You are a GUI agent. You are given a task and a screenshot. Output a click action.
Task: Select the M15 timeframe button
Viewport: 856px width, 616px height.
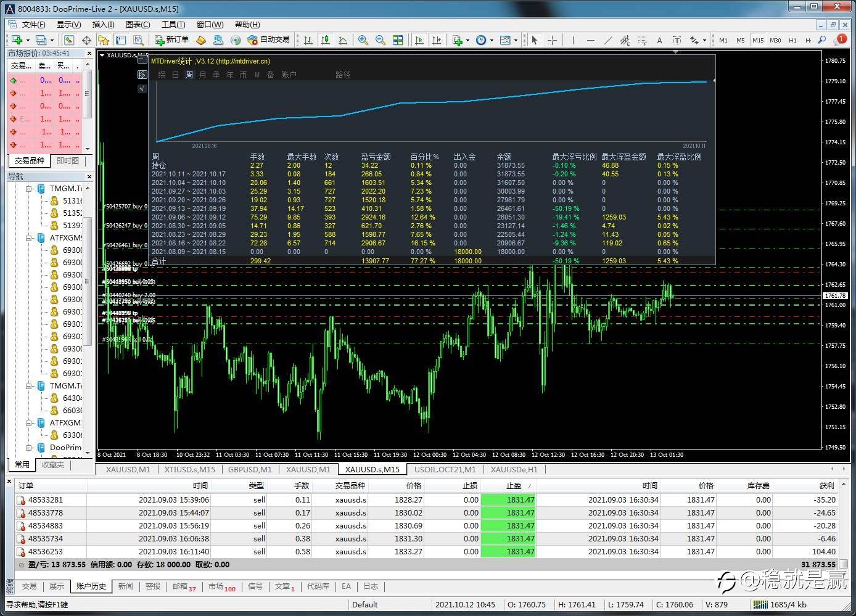(x=757, y=40)
